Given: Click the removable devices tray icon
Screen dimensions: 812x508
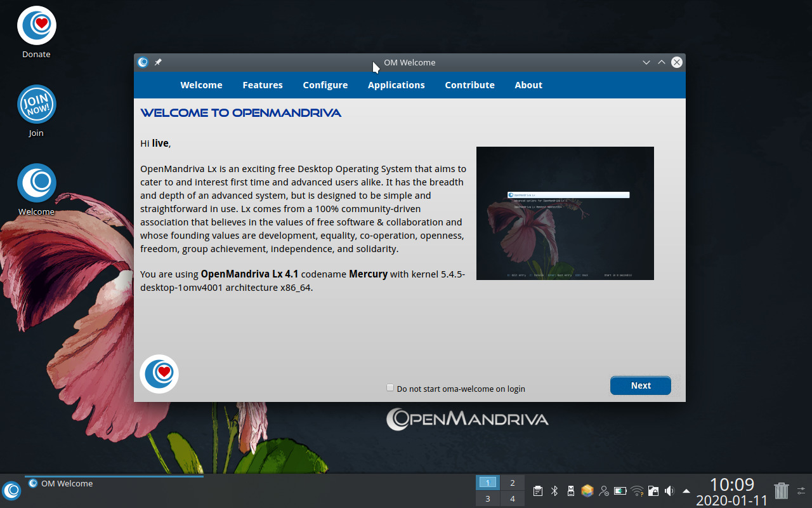Looking at the screenshot, I should (570, 490).
